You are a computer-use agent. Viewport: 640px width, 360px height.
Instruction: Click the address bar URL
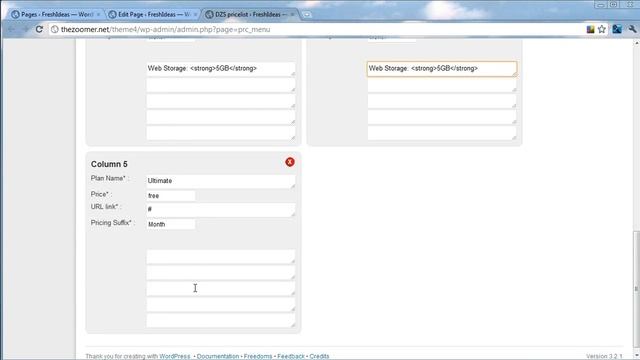pyautogui.click(x=165, y=29)
